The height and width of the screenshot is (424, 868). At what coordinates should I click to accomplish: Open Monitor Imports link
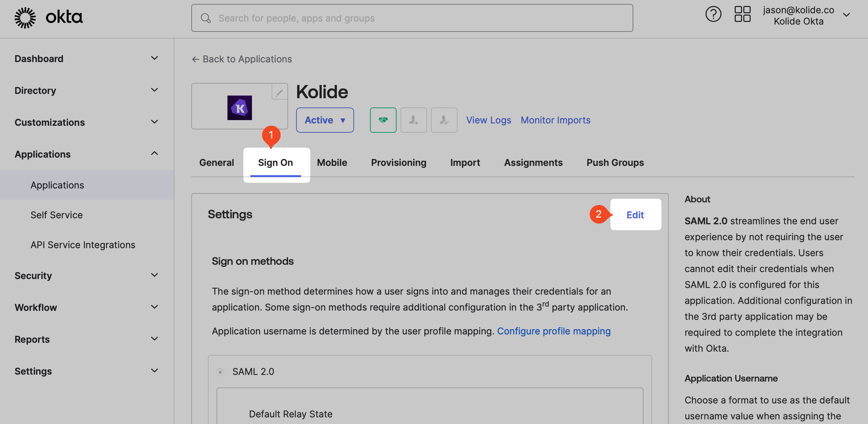click(555, 120)
